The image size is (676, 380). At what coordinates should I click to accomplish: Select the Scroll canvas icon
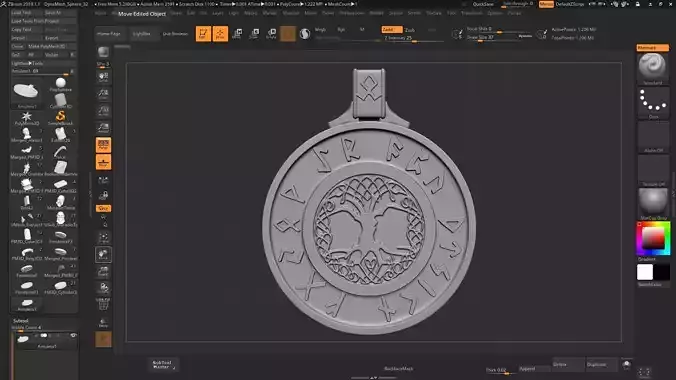coord(103,77)
